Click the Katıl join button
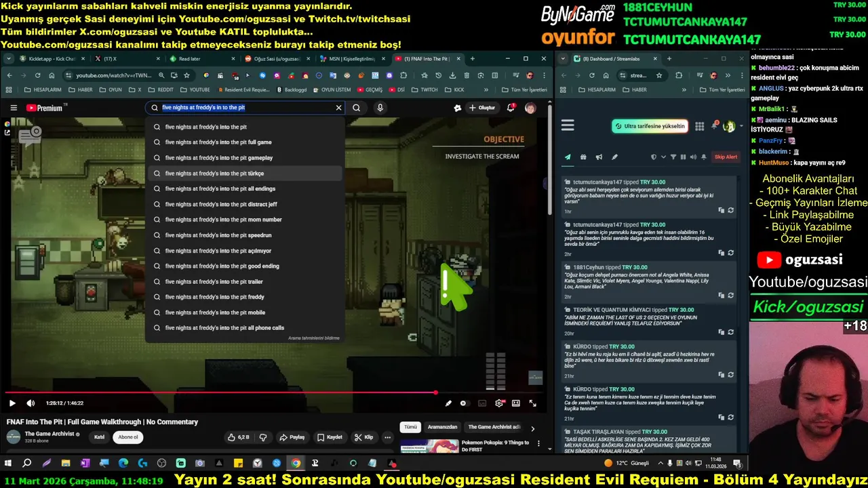 pyautogui.click(x=99, y=437)
